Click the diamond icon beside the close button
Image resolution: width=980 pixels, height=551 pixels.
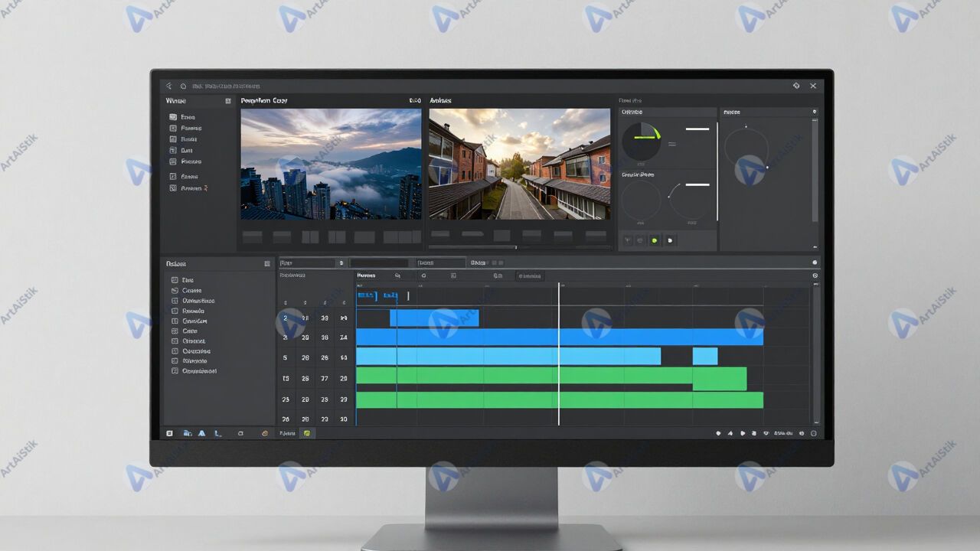(796, 86)
